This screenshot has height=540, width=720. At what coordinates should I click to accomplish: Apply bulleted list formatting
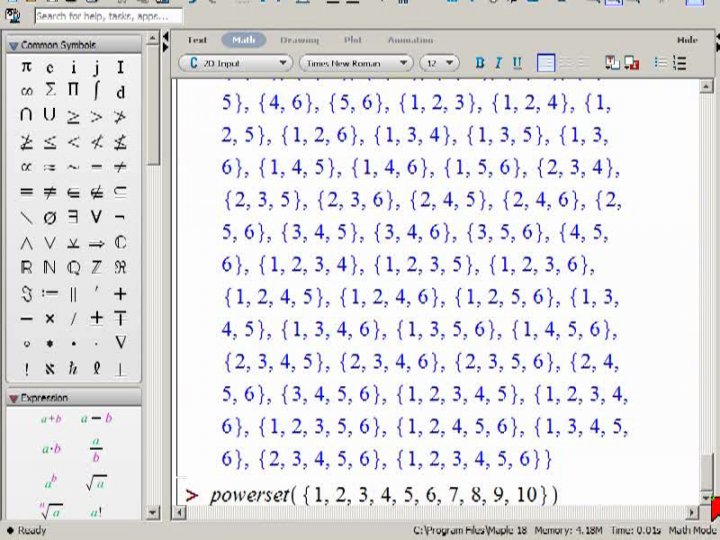pyautogui.click(x=660, y=63)
